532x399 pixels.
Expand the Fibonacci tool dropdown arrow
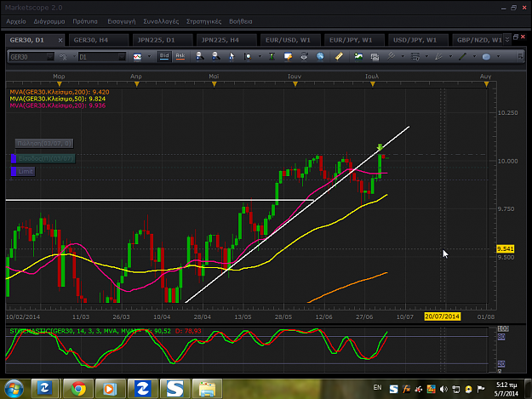403,57
